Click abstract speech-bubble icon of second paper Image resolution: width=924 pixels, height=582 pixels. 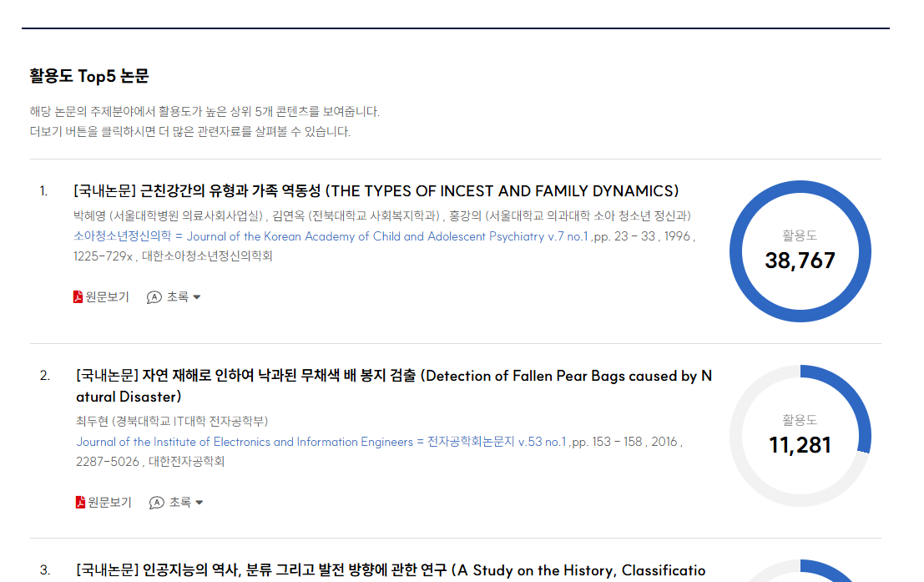(x=156, y=503)
